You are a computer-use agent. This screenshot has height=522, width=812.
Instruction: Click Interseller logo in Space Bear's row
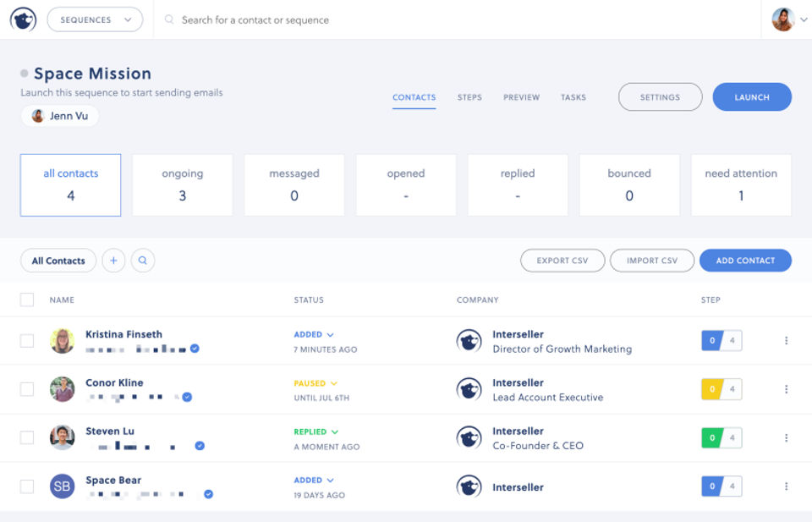(469, 486)
